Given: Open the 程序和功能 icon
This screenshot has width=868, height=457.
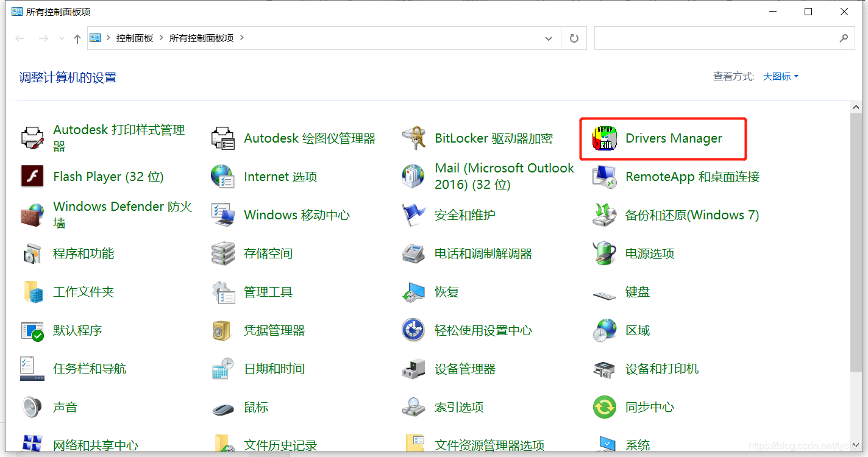Looking at the screenshot, I should (32, 253).
